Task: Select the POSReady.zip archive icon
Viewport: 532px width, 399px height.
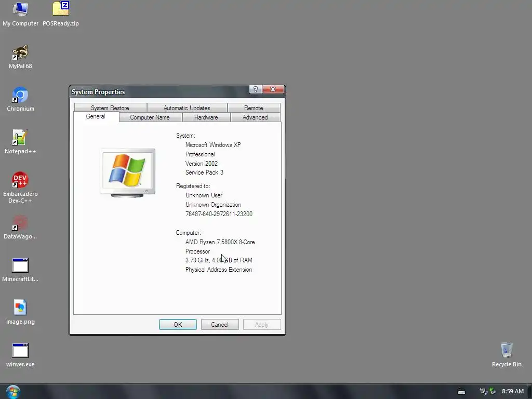Action: (61, 14)
